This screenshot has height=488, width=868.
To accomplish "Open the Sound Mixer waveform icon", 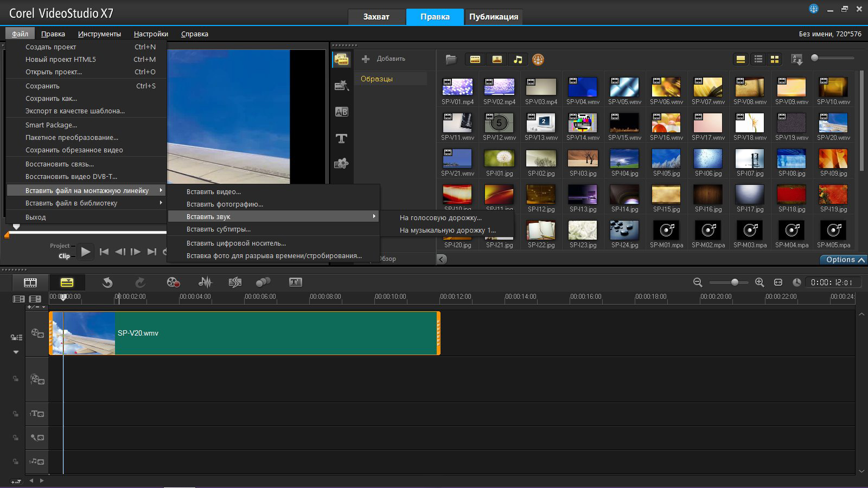I will 205,282.
